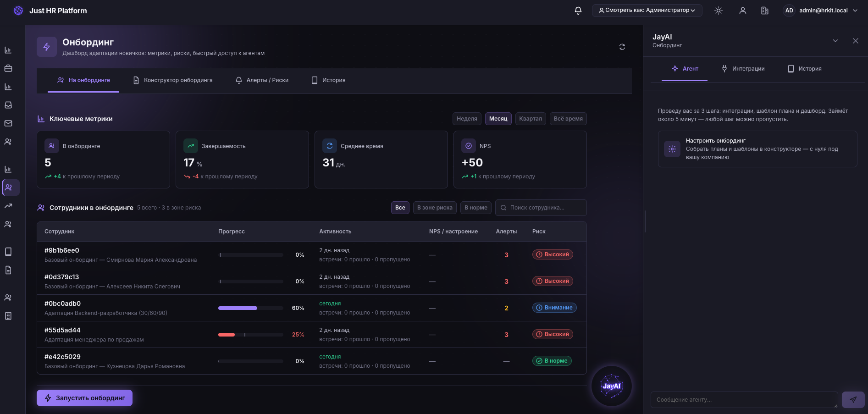Toggle light theme sun icon
Screen dimensions: 868x414
[719, 11]
